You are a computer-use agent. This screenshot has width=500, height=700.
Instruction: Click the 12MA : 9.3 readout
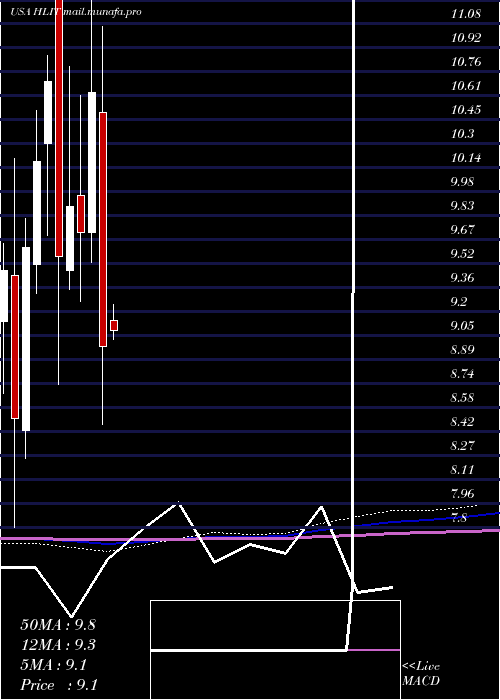[x=58, y=645]
